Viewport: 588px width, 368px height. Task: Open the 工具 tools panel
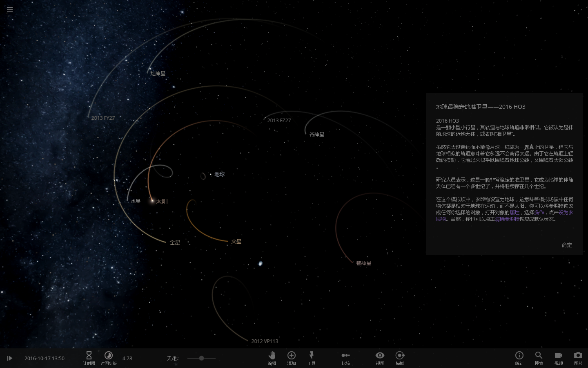coord(311,358)
